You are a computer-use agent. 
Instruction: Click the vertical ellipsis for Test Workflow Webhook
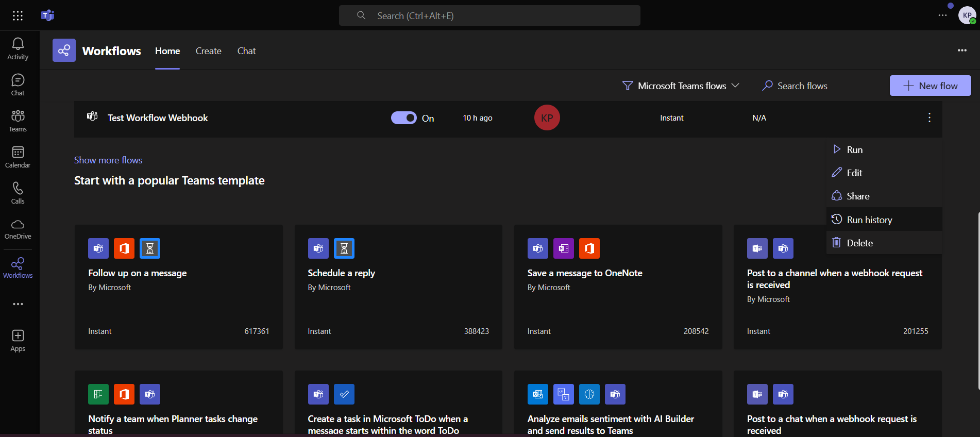pos(930,117)
